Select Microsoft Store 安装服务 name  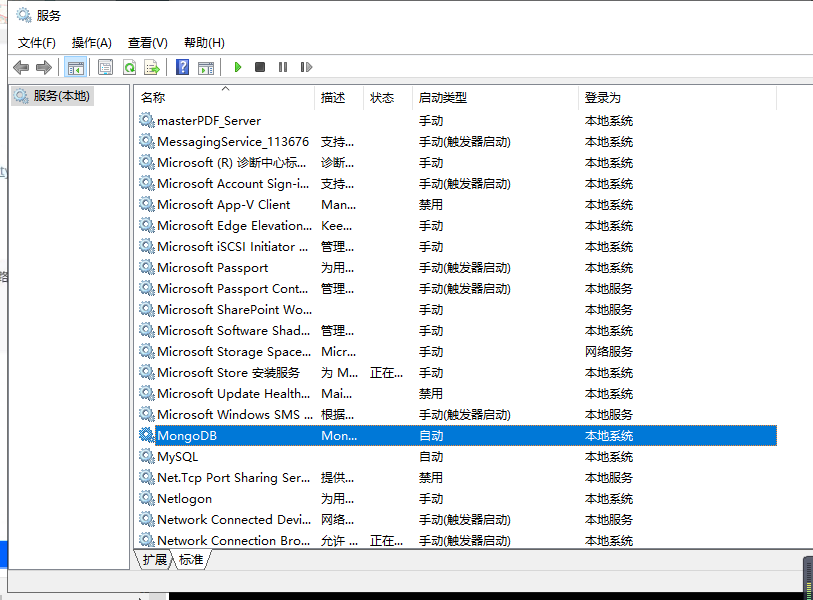(x=229, y=373)
